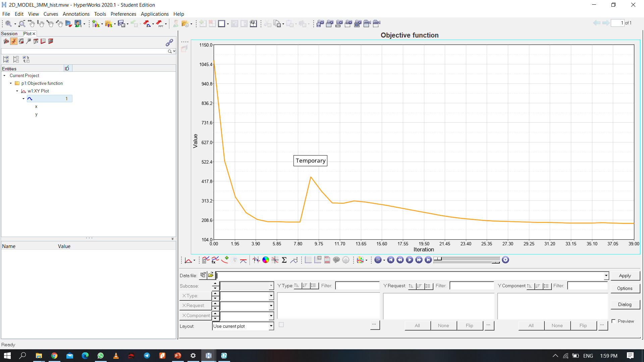
Task: Click the PDF document icon in plot toolbar
Action: 327,260
